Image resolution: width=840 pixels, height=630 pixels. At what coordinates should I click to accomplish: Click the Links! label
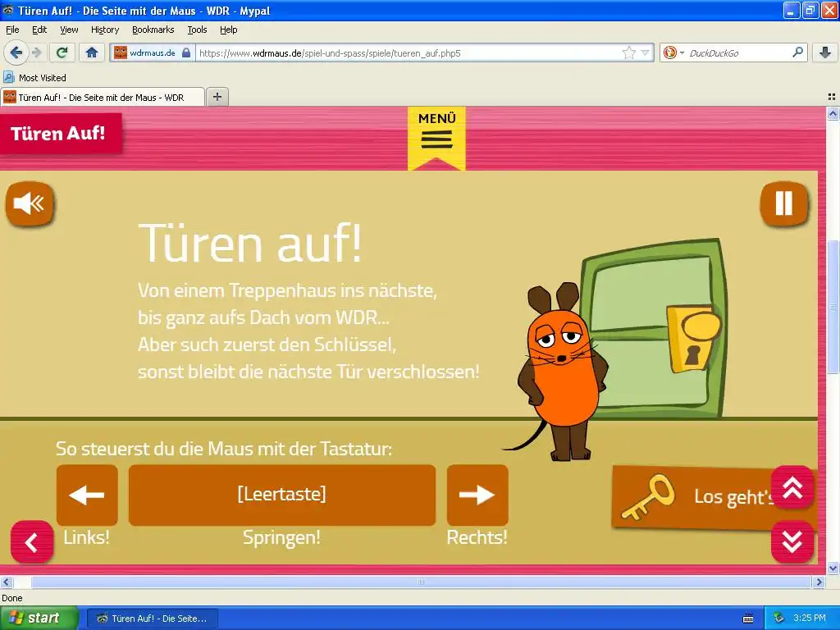[x=86, y=536]
